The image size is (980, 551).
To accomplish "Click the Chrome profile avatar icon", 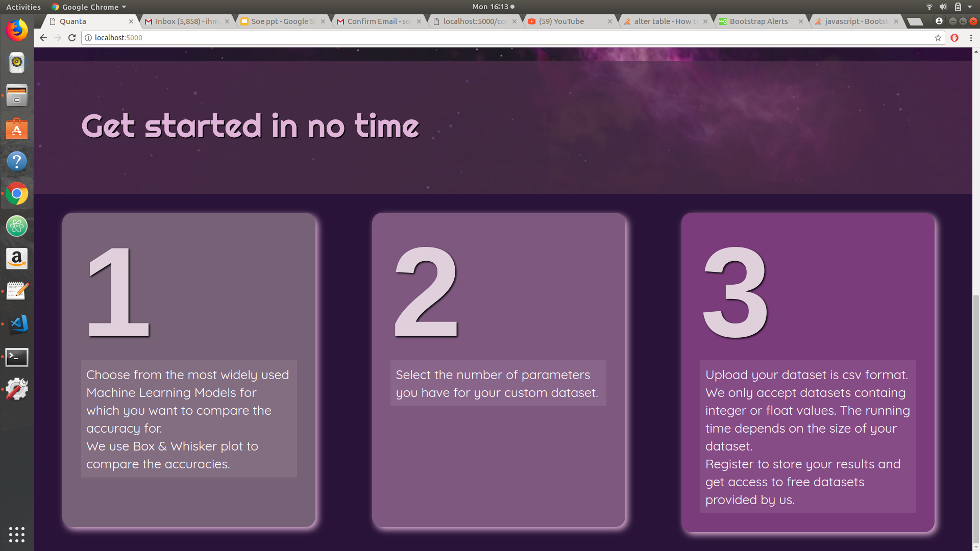I will (x=940, y=21).
